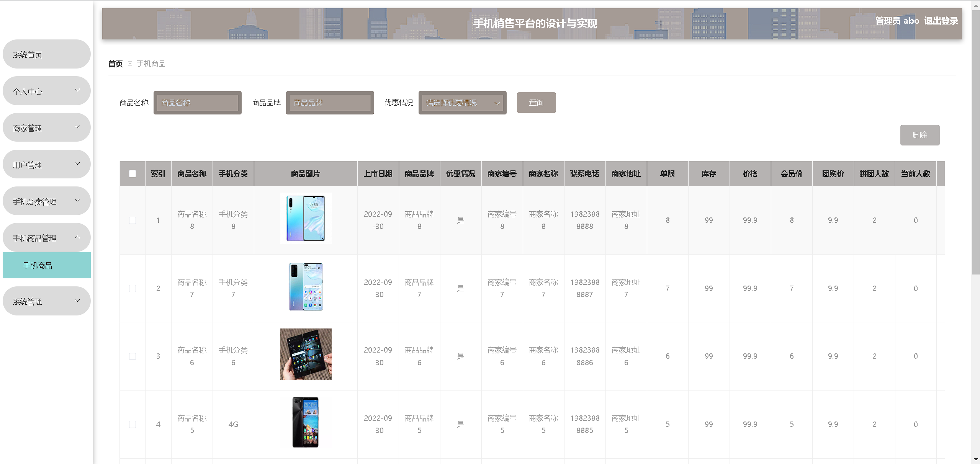Expand the 个人中心 menu chevron
This screenshot has width=980, height=464.
[77, 90]
